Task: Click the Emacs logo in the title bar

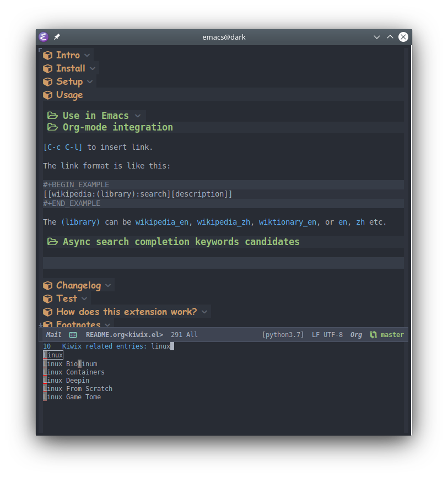Action: click(44, 37)
